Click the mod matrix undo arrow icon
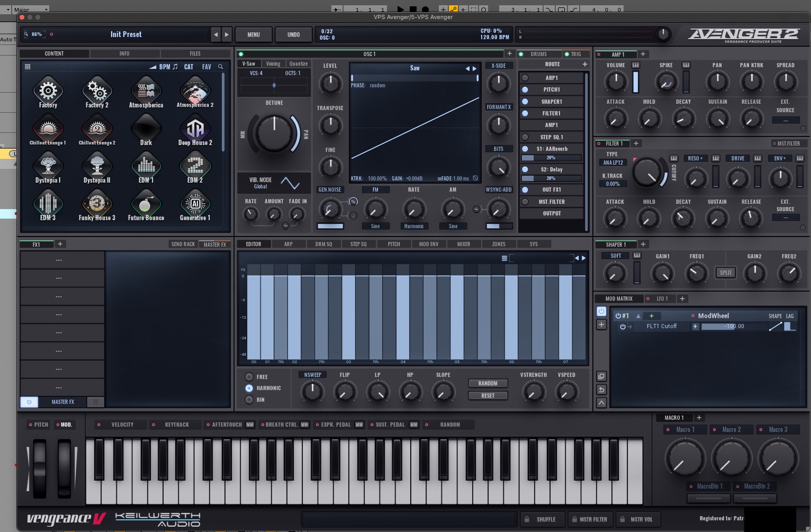The height and width of the screenshot is (532, 811). [x=601, y=390]
